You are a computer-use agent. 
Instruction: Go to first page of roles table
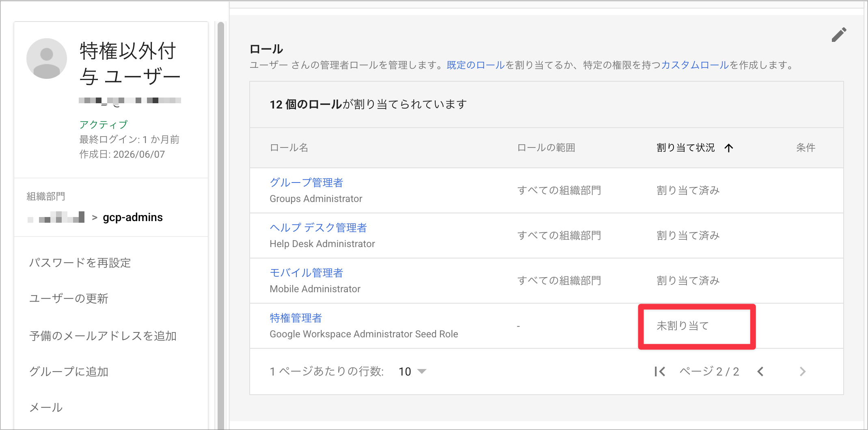pos(660,371)
